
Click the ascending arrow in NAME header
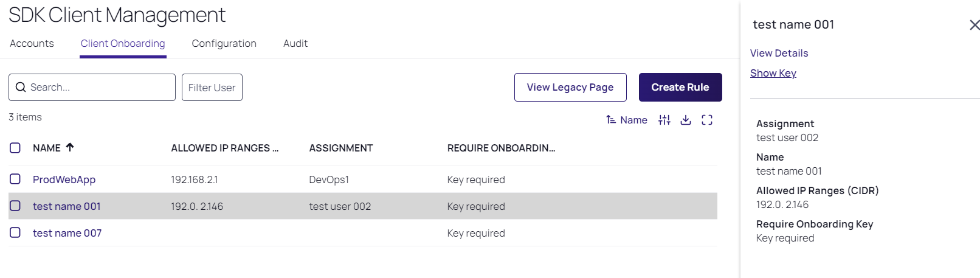70,147
